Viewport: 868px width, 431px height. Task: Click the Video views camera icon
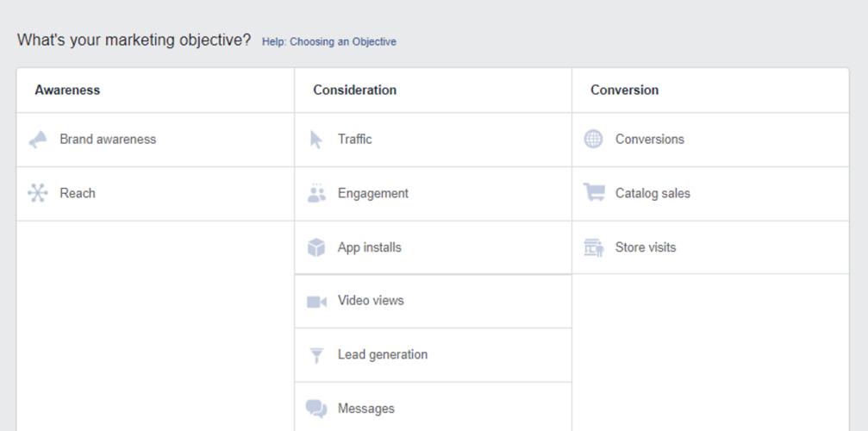click(316, 302)
